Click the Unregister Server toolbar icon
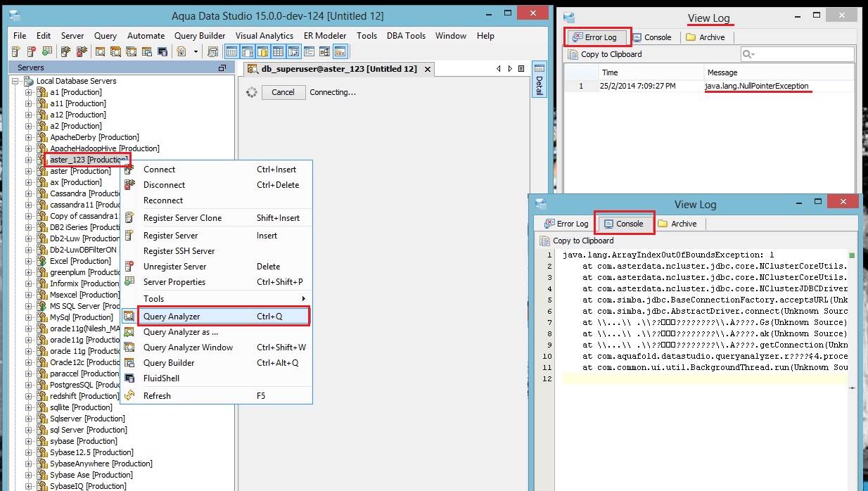This screenshot has height=491, width=868. click(x=32, y=51)
